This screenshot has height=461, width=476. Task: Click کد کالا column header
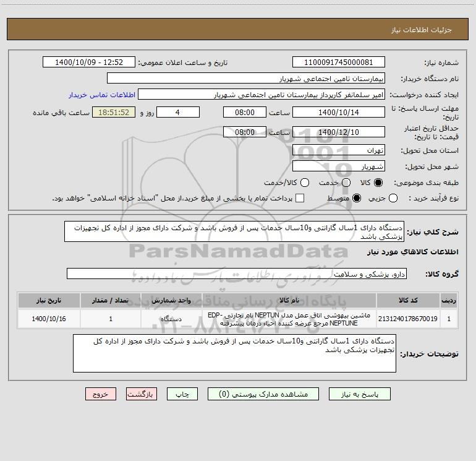(408, 300)
